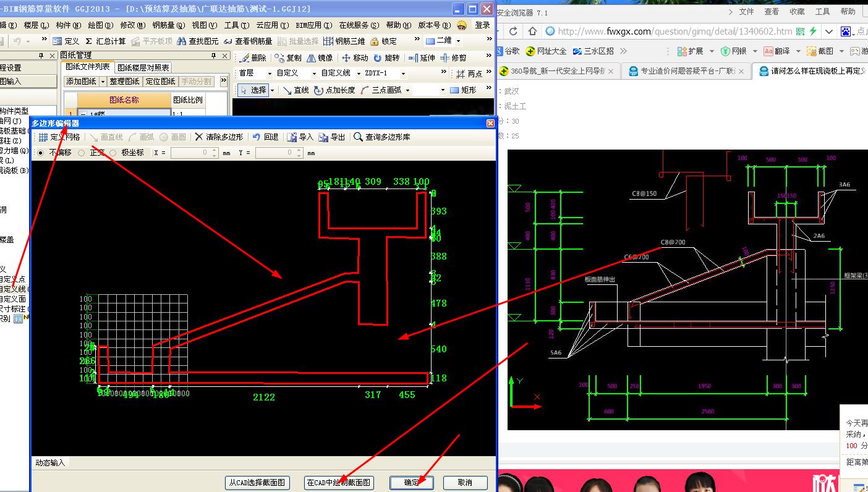Click the browser address bar URL
The height and width of the screenshot is (492, 868).
pos(674,32)
